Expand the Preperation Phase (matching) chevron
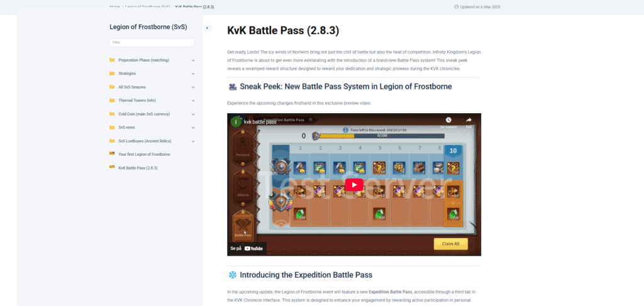 pos(193,60)
